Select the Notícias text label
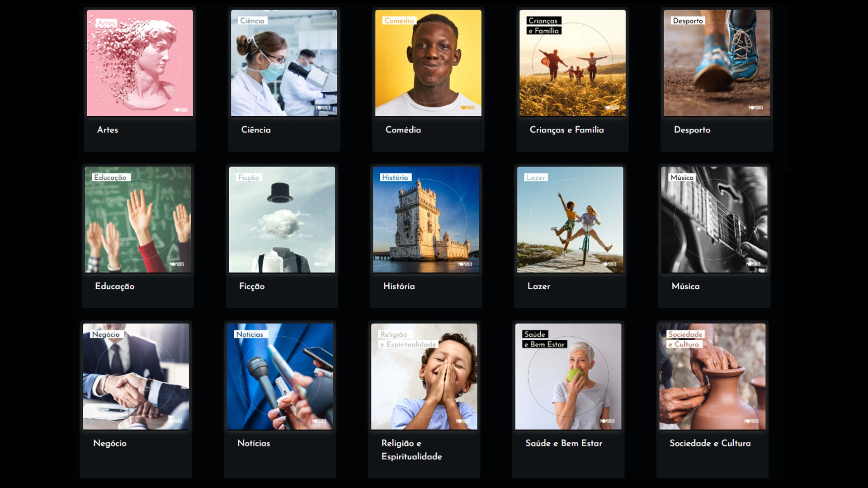The width and height of the screenshot is (868, 488). point(254,443)
